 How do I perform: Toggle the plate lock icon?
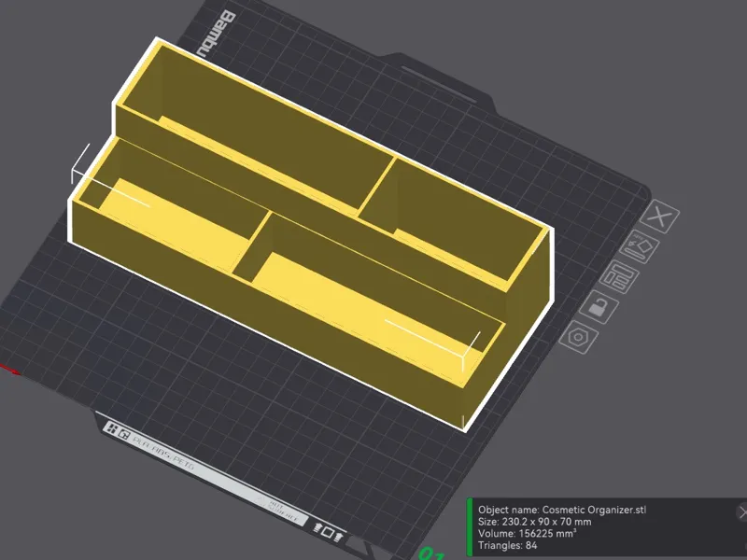[x=599, y=307]
